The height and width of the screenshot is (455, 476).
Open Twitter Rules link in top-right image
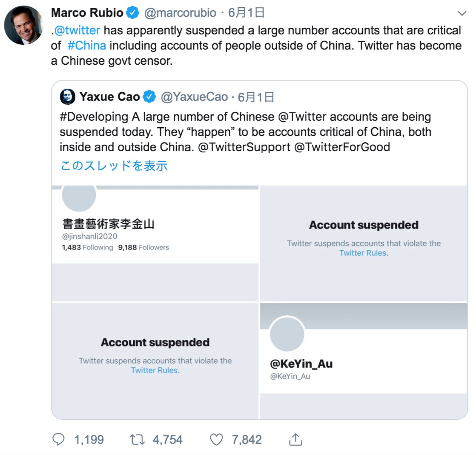(363, 253)
